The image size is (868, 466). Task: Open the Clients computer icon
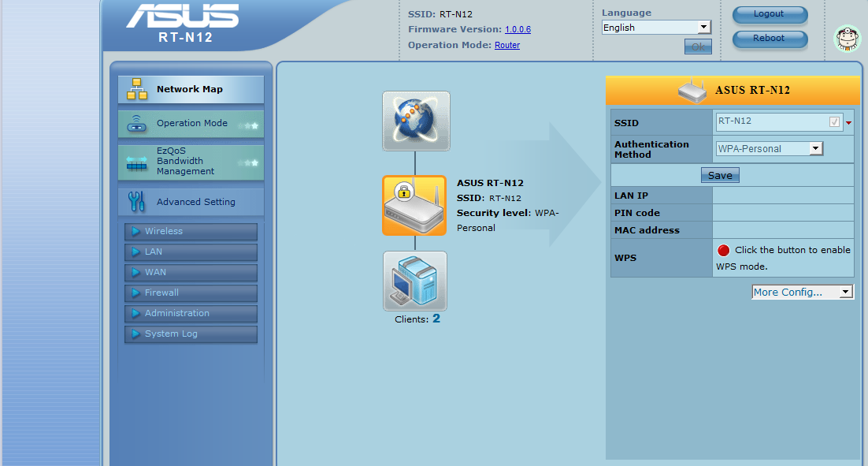414,281
